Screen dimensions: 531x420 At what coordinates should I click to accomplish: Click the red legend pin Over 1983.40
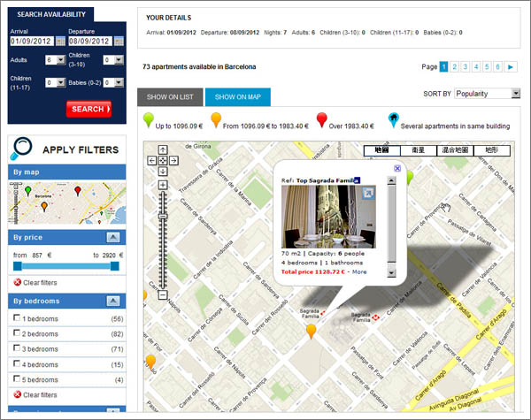click(322, 119)
